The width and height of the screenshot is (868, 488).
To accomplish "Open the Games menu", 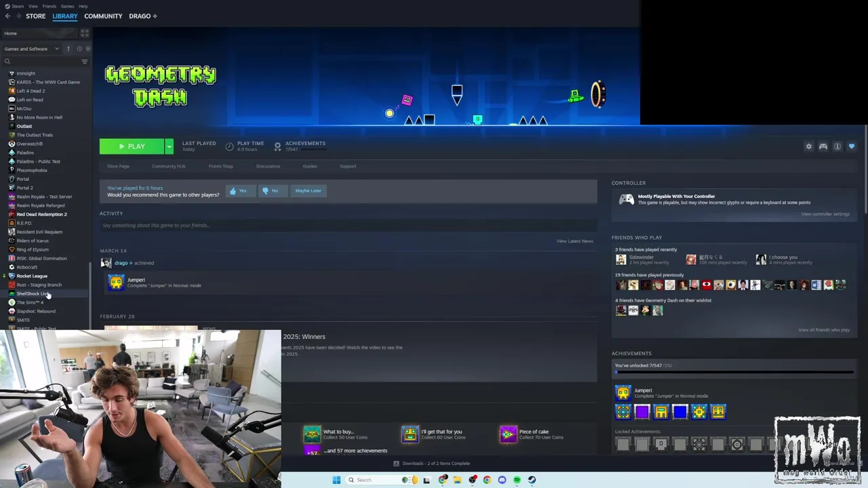I will [x=67, y=6].
